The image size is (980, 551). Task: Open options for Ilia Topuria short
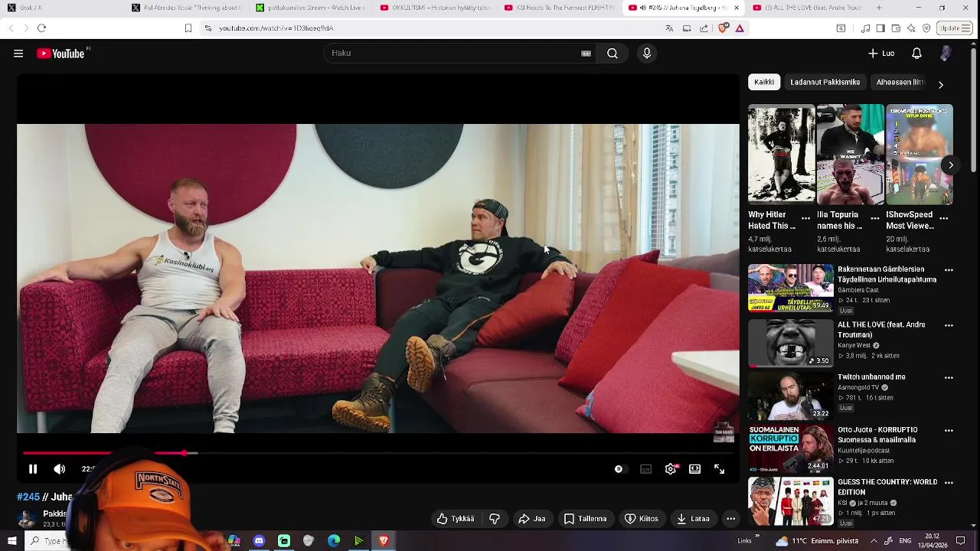click(x=874, y=219)
